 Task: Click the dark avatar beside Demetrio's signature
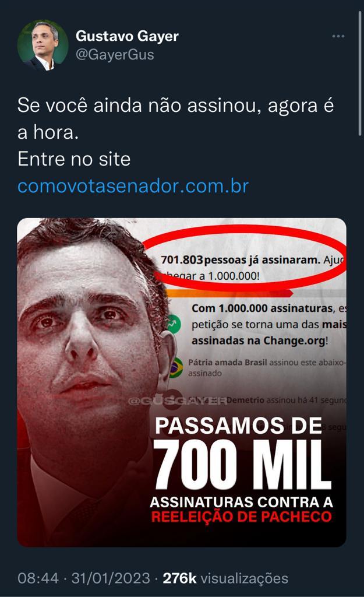point(174,400)
